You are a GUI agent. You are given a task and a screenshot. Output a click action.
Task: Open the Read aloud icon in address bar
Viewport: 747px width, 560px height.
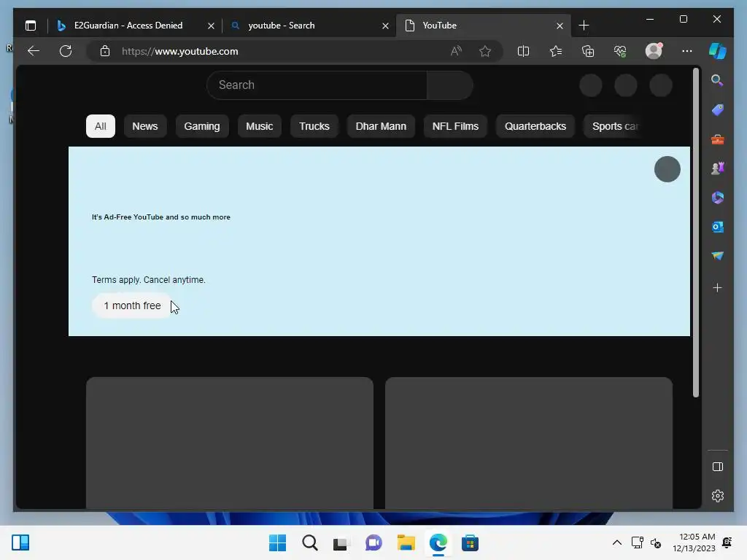(x=456, y=51)
